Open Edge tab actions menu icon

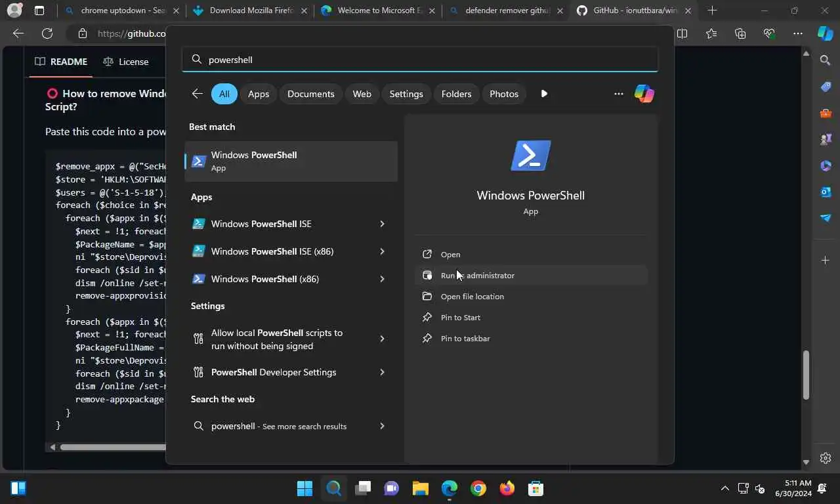tap(39, 10)
